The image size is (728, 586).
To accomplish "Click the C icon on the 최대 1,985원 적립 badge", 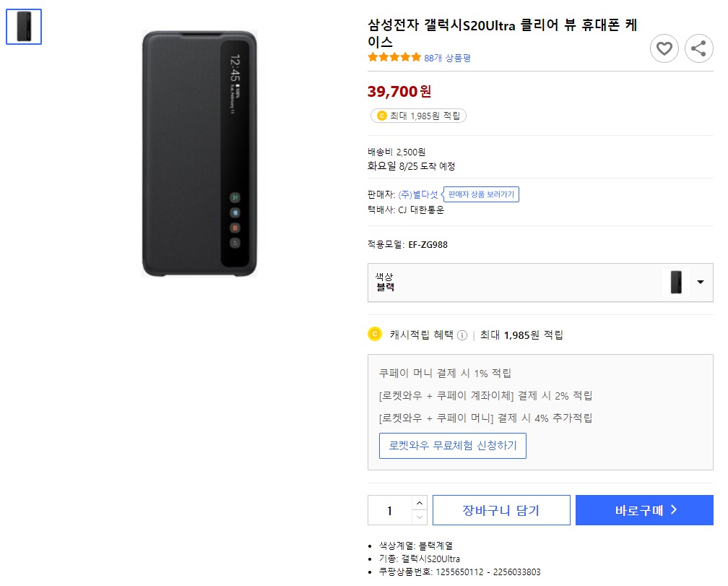I will click(x=383, y=115).
